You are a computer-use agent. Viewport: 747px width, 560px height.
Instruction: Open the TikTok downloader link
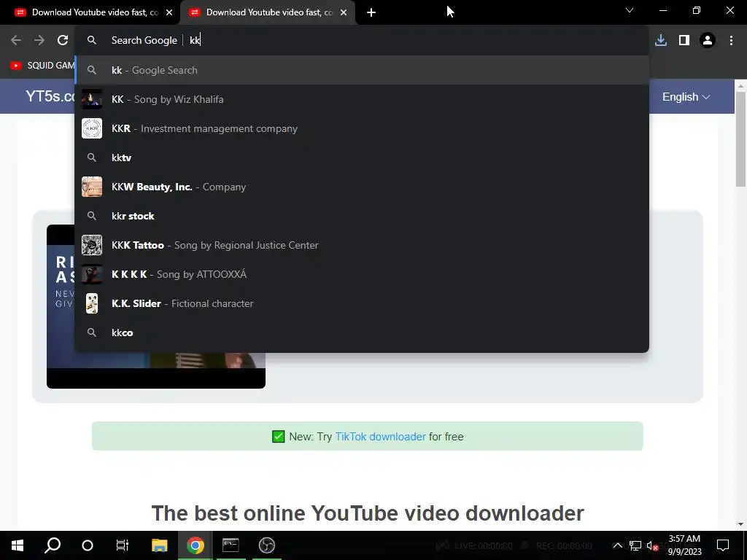pyautogui.click(x=381, y=437)
